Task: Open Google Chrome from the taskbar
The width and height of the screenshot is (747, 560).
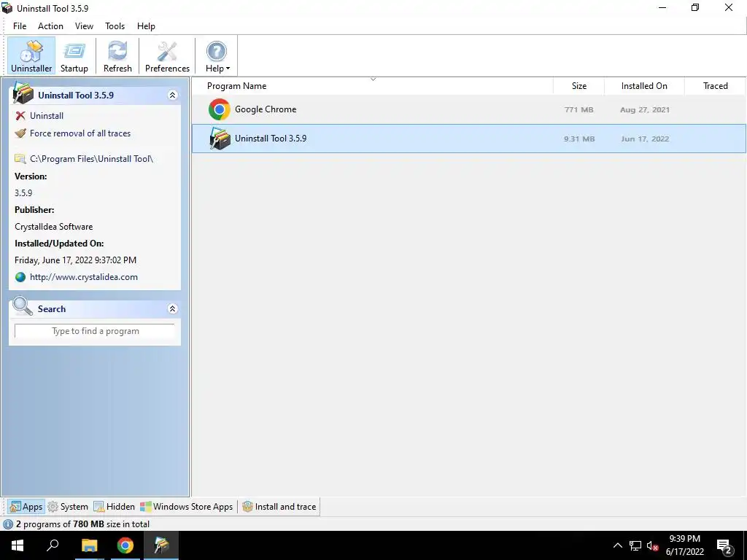Action: (125, 545)
